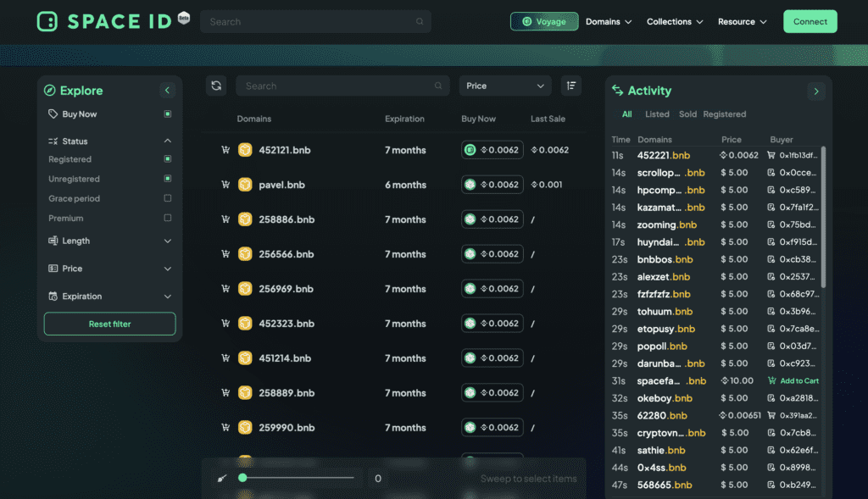868x499 pixels.
Task: Collapse the Explore panel arrow
Action: pos(167,90)
